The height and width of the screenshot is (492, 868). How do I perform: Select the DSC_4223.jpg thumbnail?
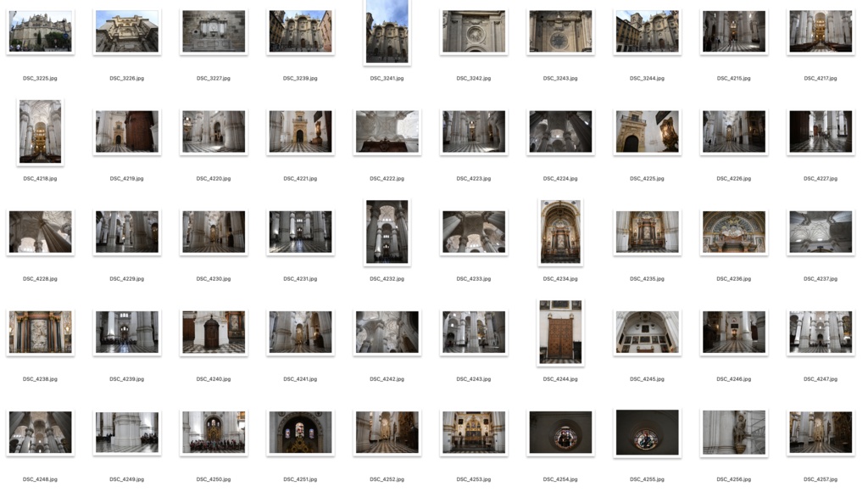click(x=474, y=131)
